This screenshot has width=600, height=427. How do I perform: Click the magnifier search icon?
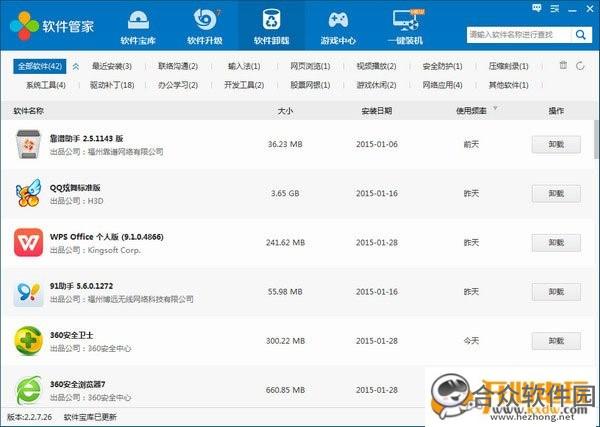tap(581, 35)
